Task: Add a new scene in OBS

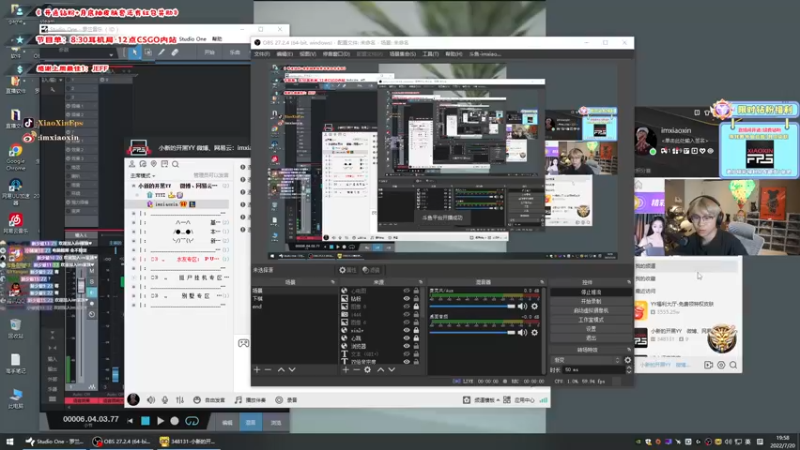Action: (x=257, y=369)
